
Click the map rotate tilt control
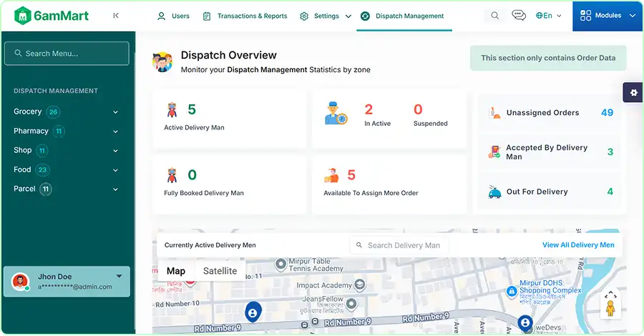[x=610, y=294]
